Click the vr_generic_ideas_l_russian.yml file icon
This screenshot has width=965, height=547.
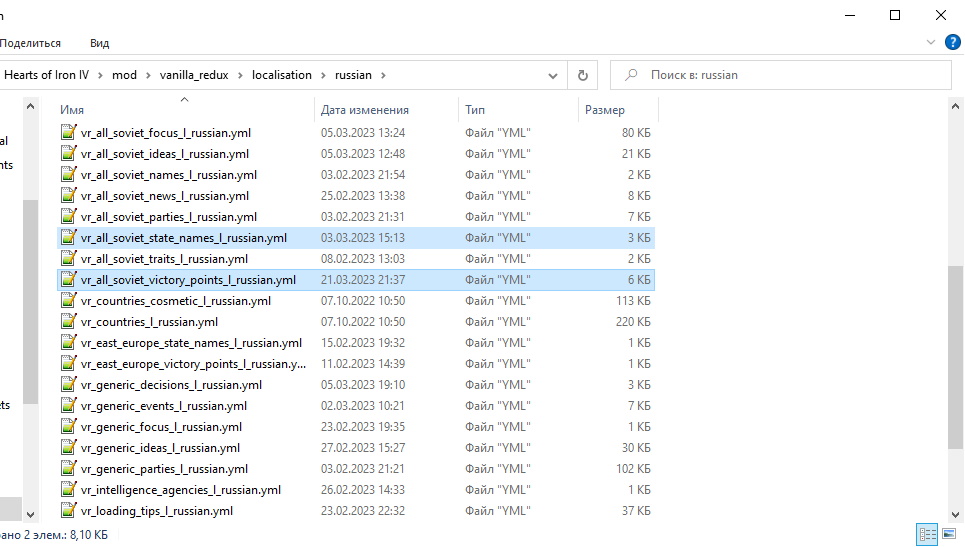(x=69, y=447)
